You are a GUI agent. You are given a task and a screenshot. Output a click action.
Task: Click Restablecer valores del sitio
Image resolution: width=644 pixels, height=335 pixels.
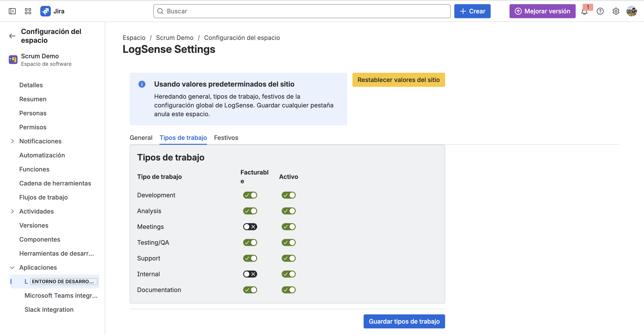point(398,80)
